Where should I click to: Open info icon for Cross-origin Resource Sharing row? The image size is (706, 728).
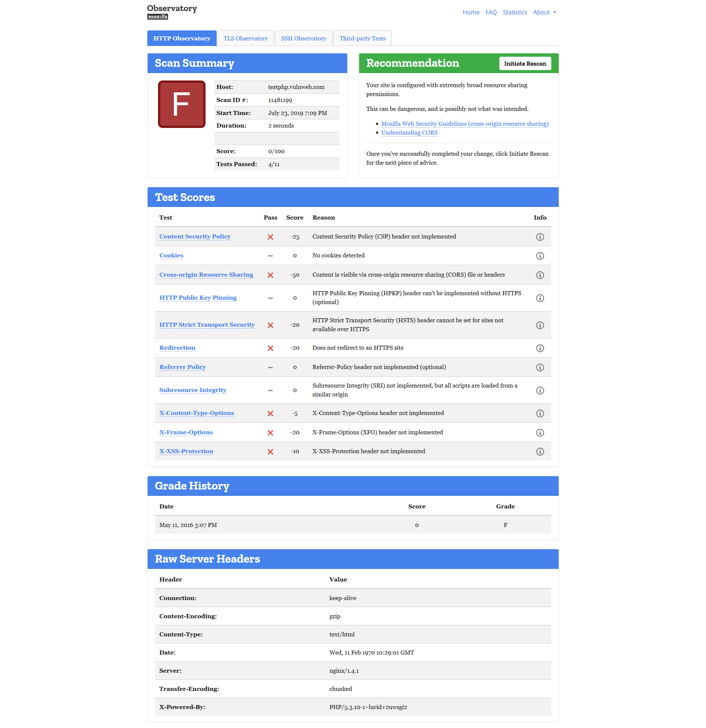coord(540,275)
